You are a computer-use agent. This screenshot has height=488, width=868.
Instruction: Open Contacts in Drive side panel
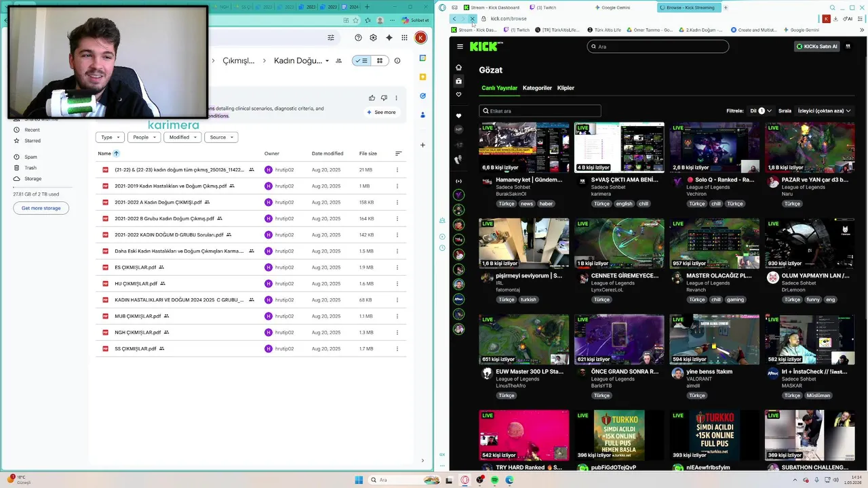pyautogui.click(x=422, y=115)
